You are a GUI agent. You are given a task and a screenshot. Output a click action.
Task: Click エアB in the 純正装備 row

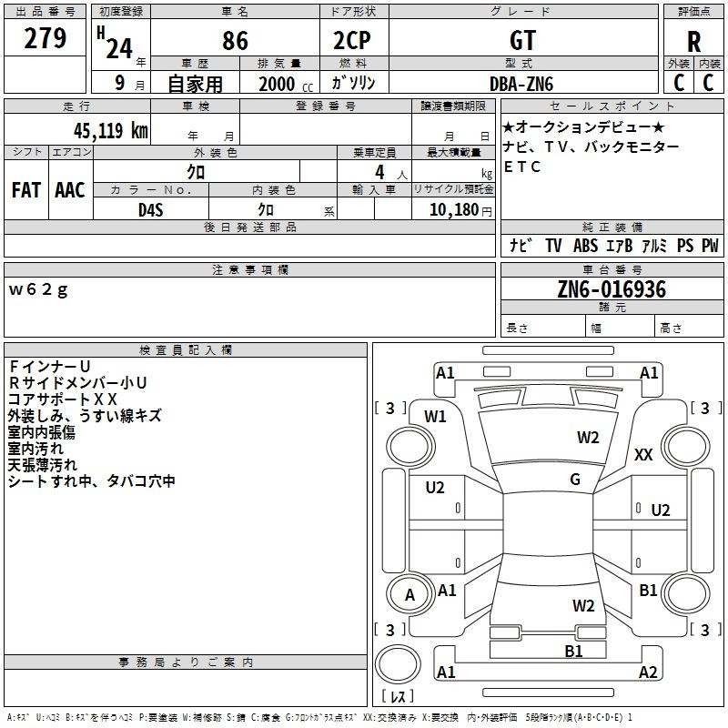(620, 246)
